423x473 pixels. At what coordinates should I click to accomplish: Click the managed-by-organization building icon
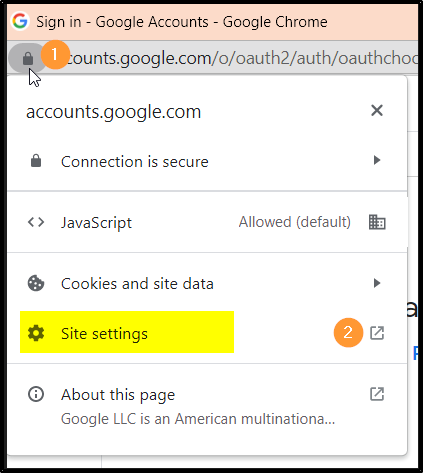(377, 222)
